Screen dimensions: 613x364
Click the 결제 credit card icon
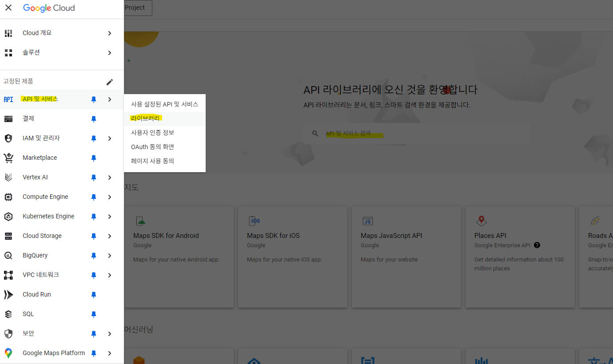8,119
